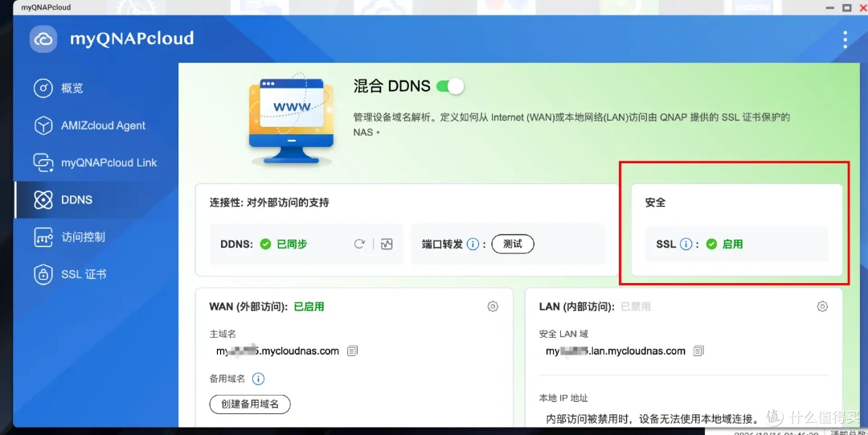
Task: Click the 连接性: 对外部访问的支持 heading
Action: click(269, 203)
